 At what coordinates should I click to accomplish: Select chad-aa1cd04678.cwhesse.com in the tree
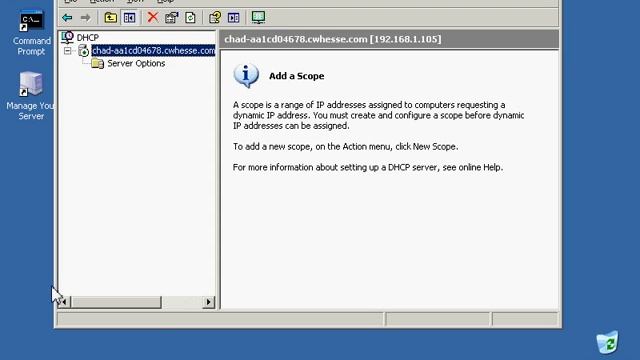[153, 51]
